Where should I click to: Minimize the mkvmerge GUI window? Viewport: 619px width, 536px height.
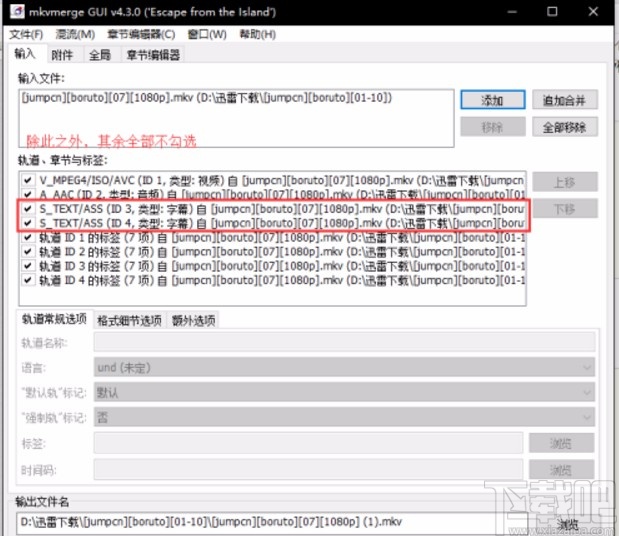click(512, 11)
